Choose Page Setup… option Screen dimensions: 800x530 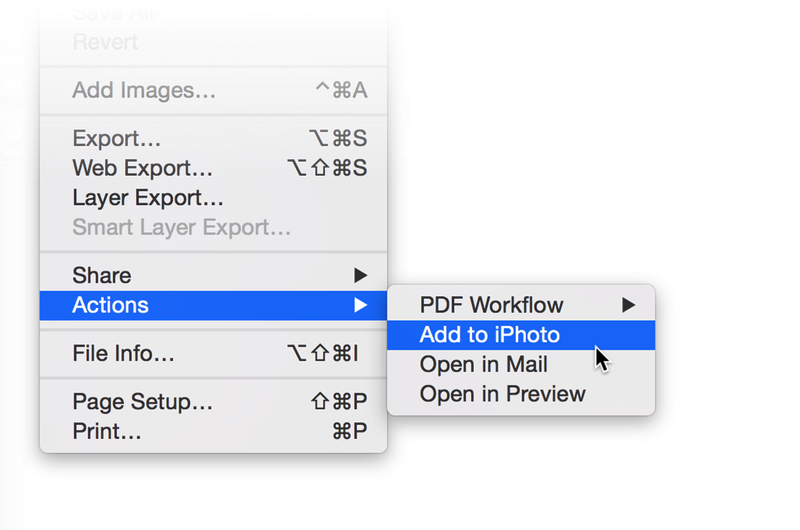pos(143,402)
